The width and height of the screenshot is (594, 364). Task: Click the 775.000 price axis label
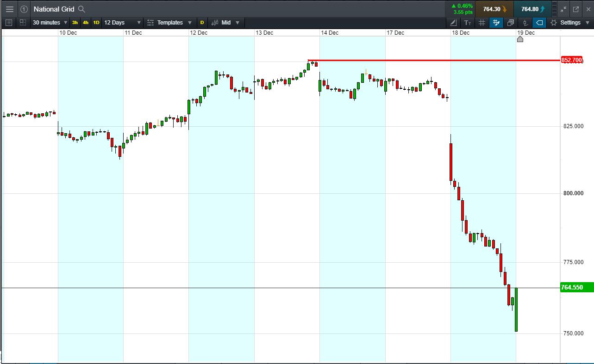[573, 262]
